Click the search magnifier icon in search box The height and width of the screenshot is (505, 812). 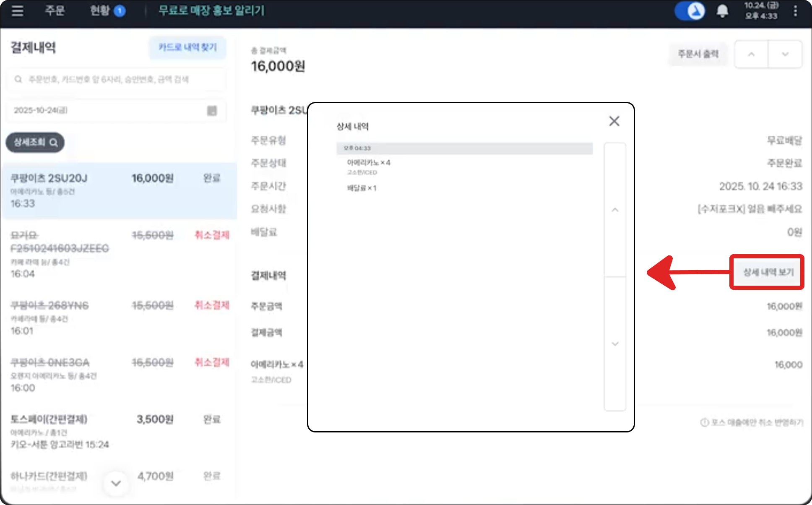18,79
